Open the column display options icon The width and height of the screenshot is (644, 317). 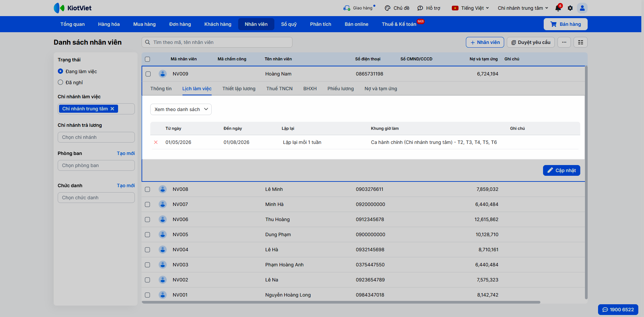point(581,42)
